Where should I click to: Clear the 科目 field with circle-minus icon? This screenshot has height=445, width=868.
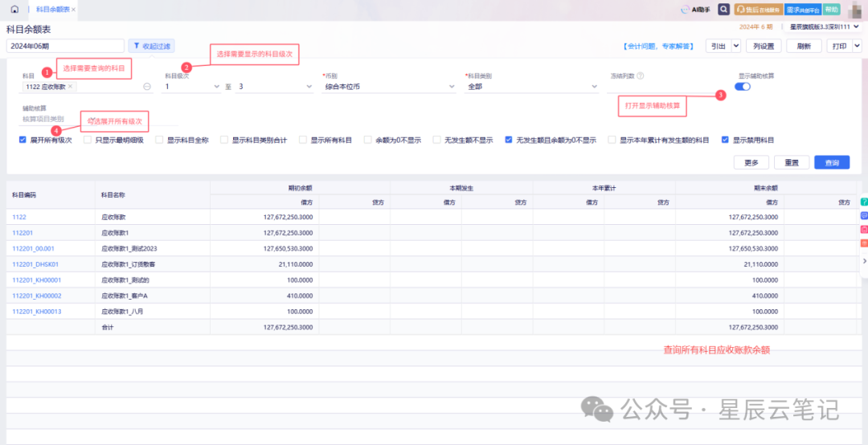147,87
